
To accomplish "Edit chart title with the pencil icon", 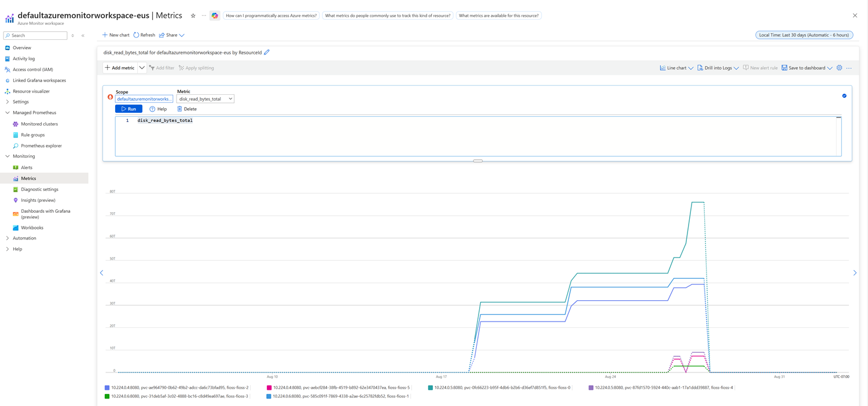I will 267,53.
